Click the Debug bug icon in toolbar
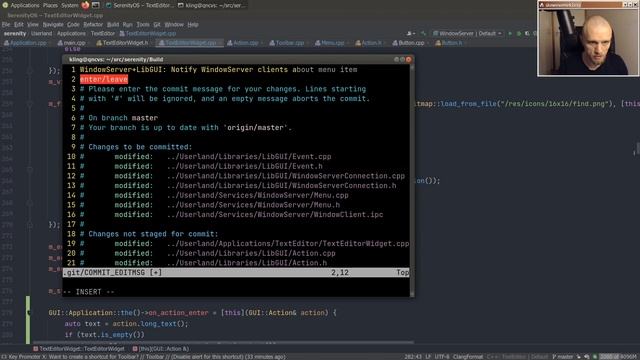 [x=519, y=33]
